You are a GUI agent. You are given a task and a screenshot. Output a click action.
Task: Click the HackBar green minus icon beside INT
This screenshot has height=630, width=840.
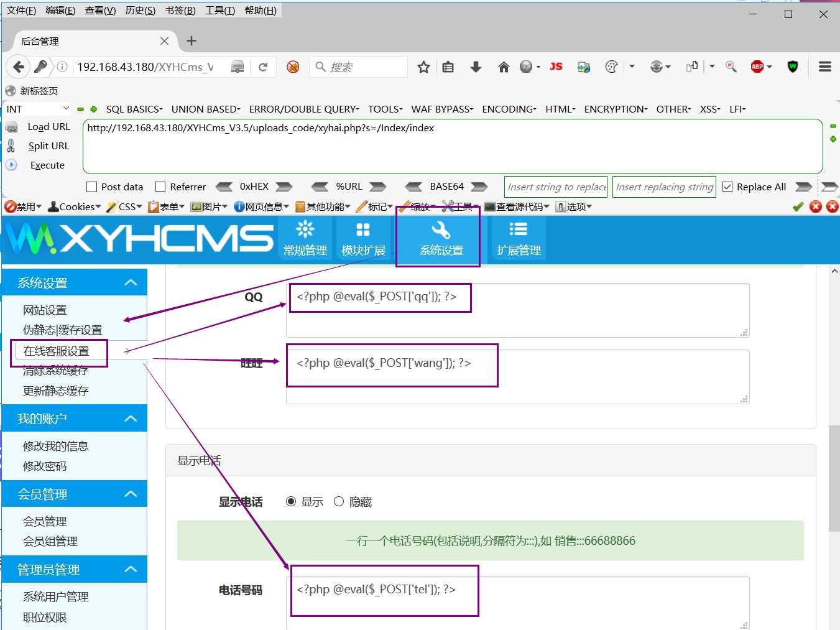pyautogui.click(x=80, y=109)
